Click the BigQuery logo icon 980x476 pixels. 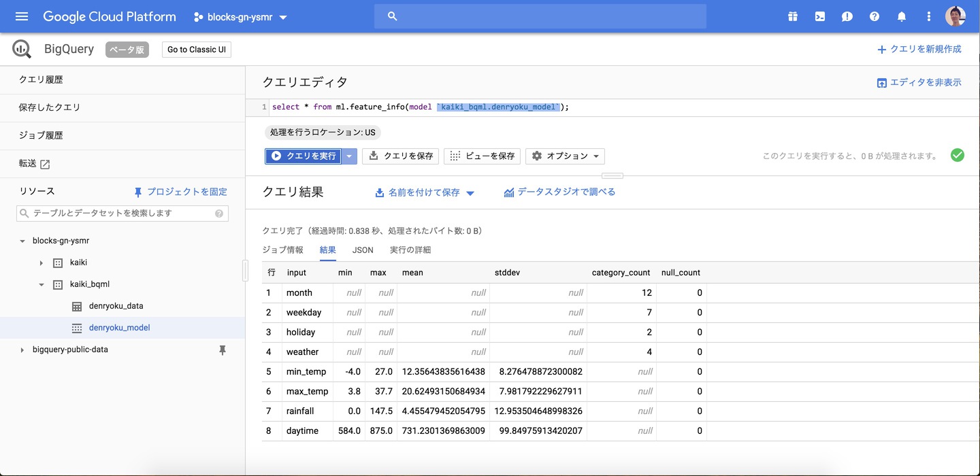[x=22, y=49]
